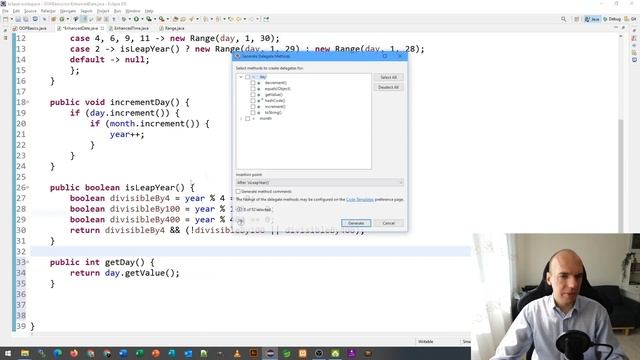Click the dialog help question-mark icon
This screenshot has width=640, height=360.
click(x=240, y=222)
